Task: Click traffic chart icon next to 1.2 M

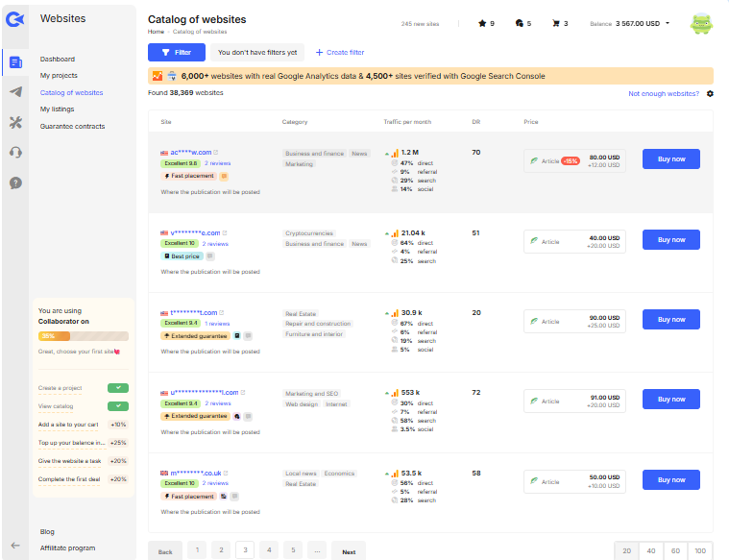Action: pyautogui.click(x=395, y=153)
